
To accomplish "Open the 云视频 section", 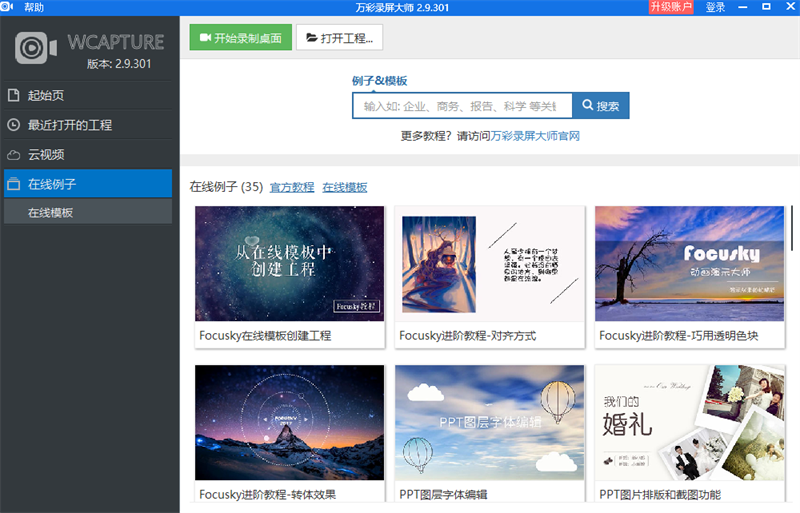I will pos(88,155).
